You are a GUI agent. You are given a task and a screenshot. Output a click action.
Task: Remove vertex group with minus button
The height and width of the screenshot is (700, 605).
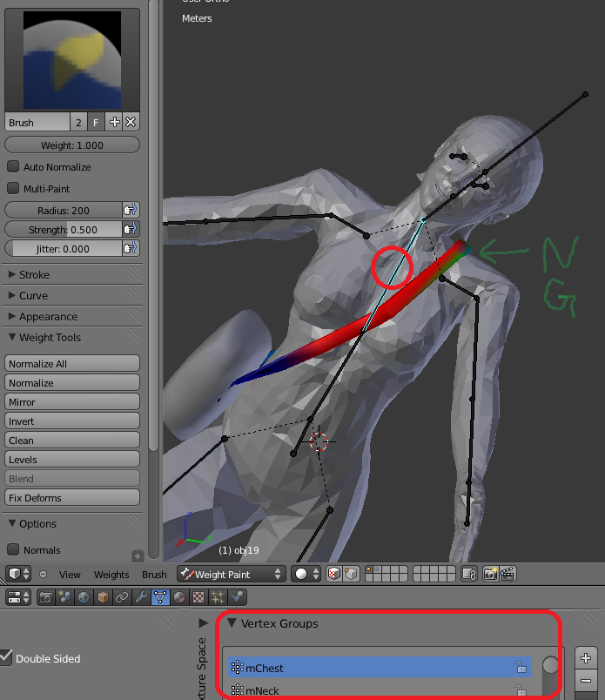pos(586,681)
